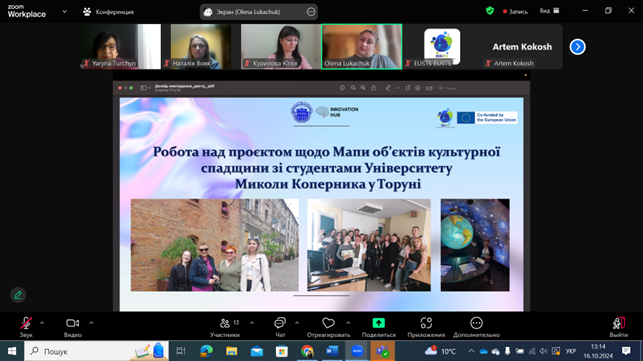643x361 pixels.
Task: Click the OneDrive cloud tray icon
Action: pos(483,351)
